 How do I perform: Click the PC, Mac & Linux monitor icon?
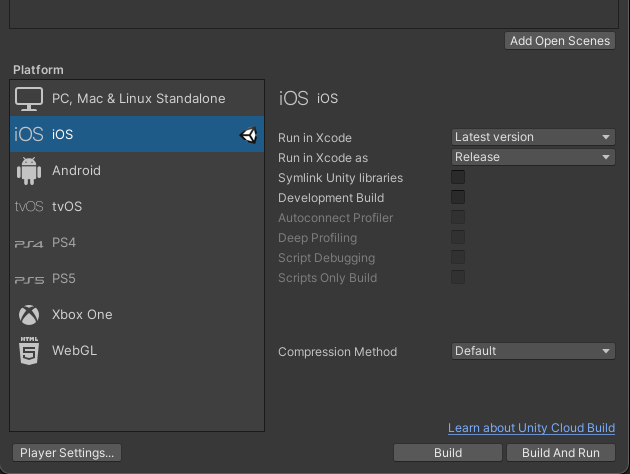pyautogui.click(x=29, y=99)
